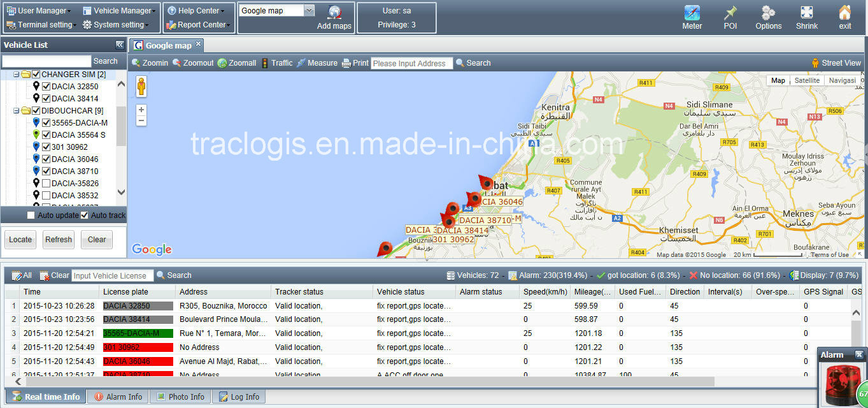Check DACIA 38532 vehicle
This screenshot has width=868, height=408.
46,196
